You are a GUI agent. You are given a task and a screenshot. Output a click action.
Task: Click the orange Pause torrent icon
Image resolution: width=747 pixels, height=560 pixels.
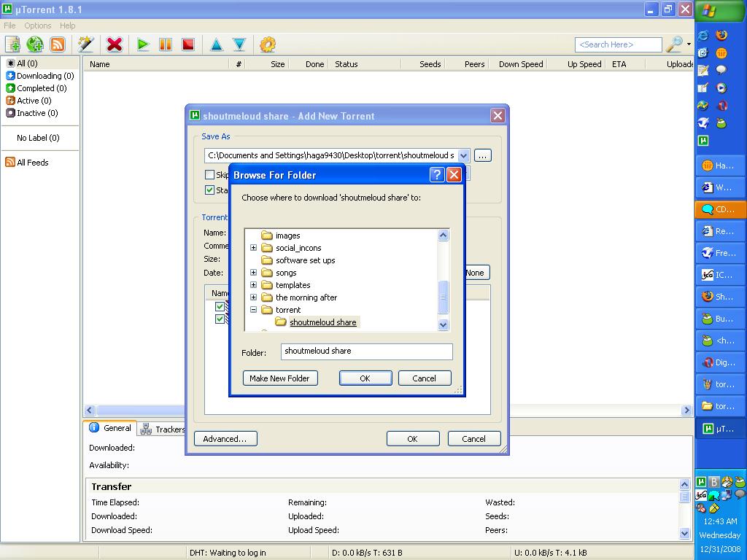point(166,44)
